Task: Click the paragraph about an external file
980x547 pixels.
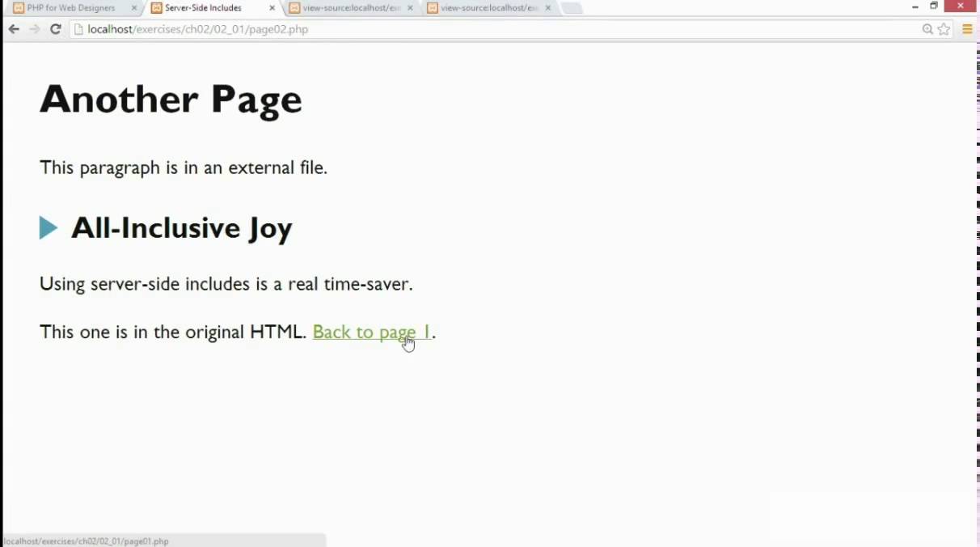Action: coord(184,167)
